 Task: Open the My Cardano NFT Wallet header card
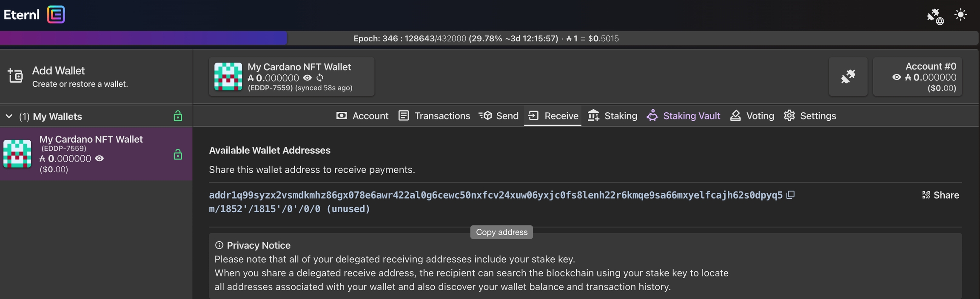(291, 77)
